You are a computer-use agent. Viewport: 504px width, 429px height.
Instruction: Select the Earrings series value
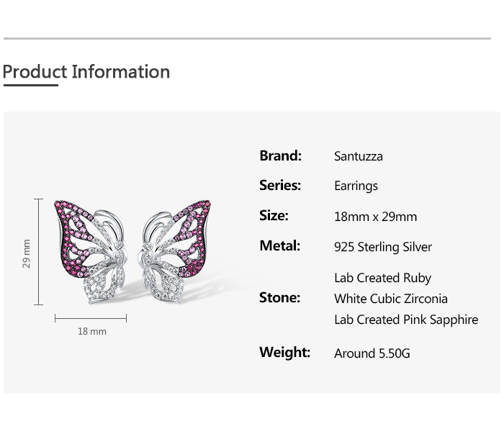tap(356, 186)
